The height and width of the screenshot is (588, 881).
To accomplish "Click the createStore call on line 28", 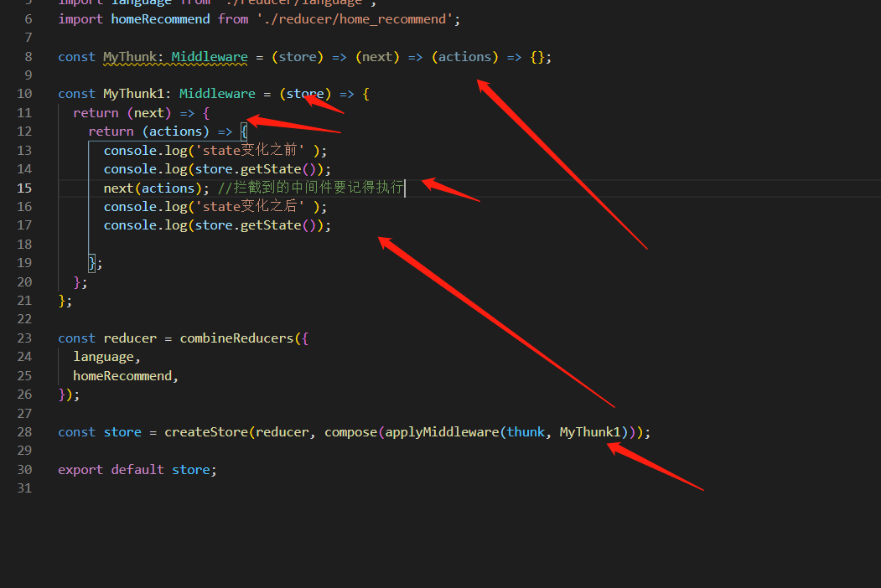I will pyautogui.click(x=205, y=432).
